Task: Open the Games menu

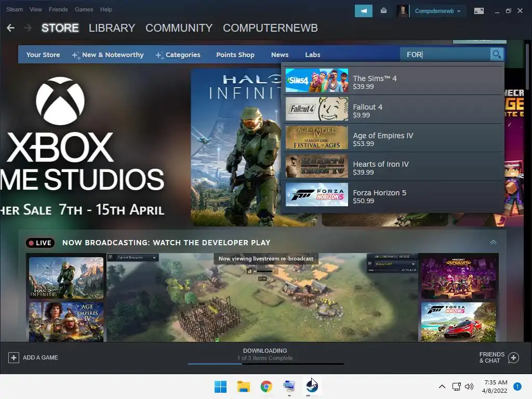Action: [x=84, y=9]
